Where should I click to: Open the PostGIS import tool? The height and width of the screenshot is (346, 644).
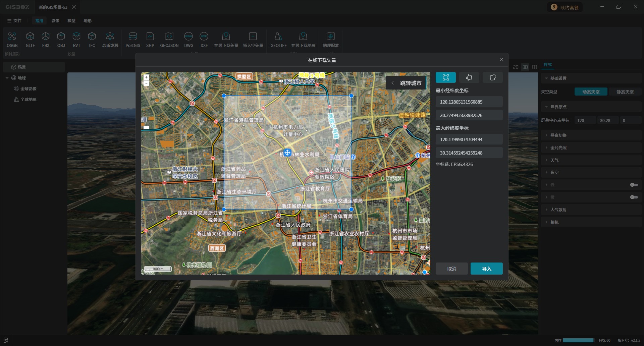133,40
